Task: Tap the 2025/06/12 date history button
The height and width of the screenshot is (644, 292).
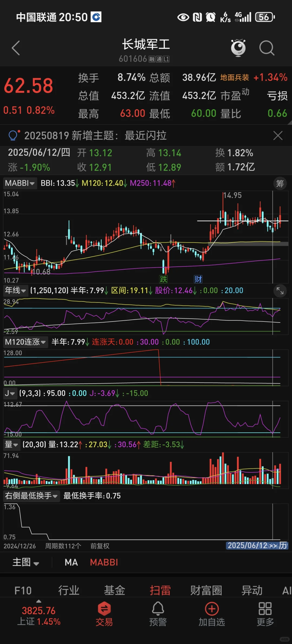Action: [x=257, y=546]
